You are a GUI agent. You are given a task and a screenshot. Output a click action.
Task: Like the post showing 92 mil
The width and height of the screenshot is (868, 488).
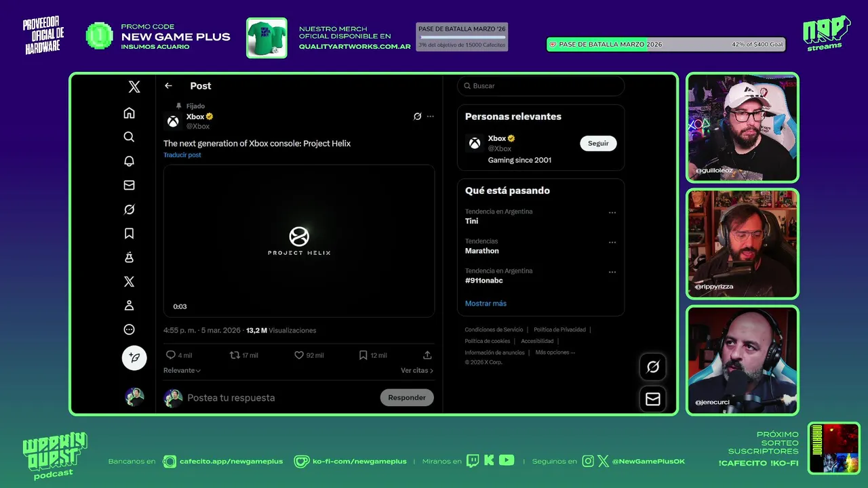pos(298,355)
